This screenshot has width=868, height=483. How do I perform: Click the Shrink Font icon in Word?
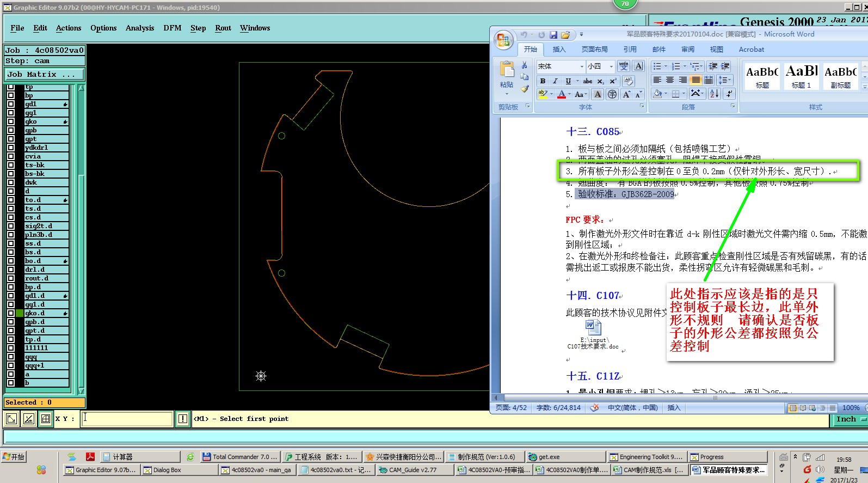point(638,94)
